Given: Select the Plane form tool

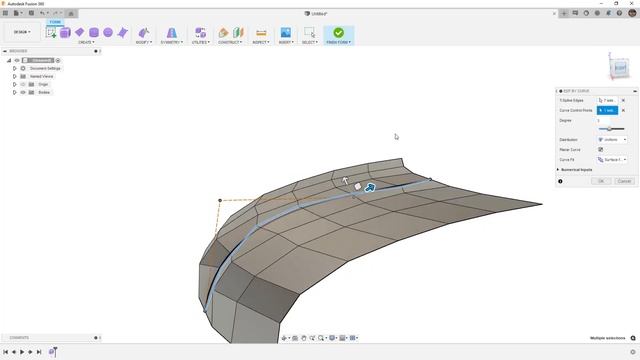Looking at the screenshot, I should [80, 32].
